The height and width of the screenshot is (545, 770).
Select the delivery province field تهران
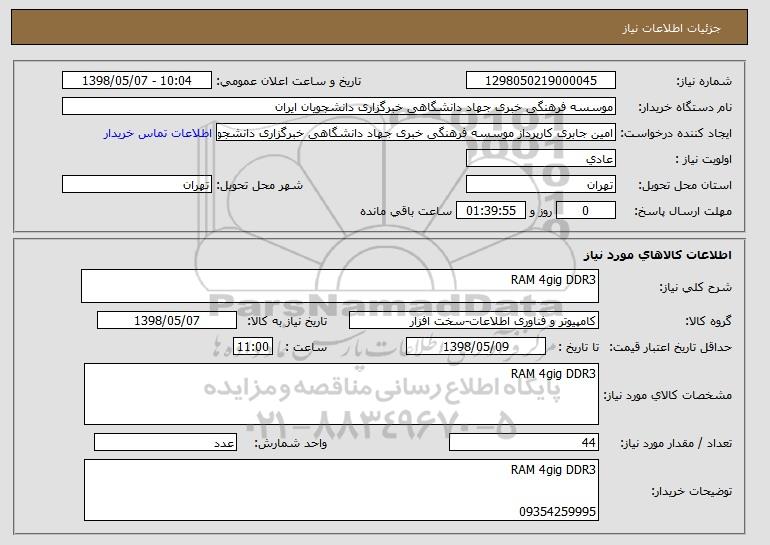pos(541,185)
